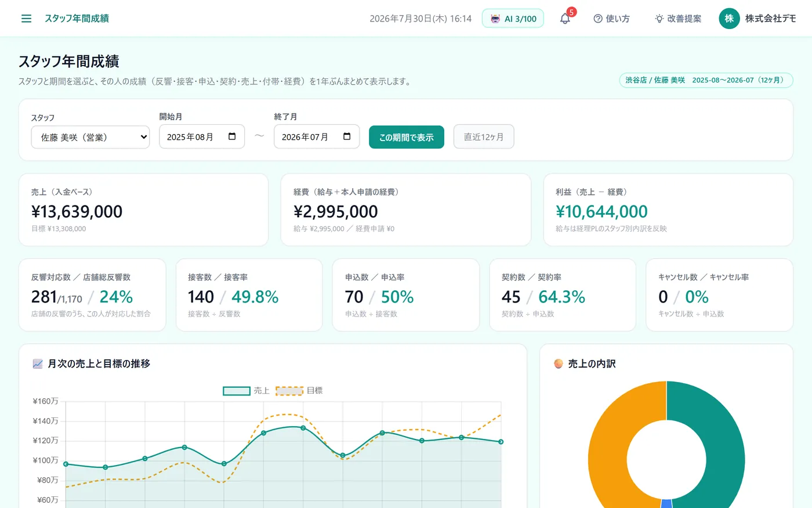This screenshot has width=812, height=508.
Task: Click the 給与 ¥2,995,000 ／ 経費申請 ¥0 text
Action: coord(344,229)
